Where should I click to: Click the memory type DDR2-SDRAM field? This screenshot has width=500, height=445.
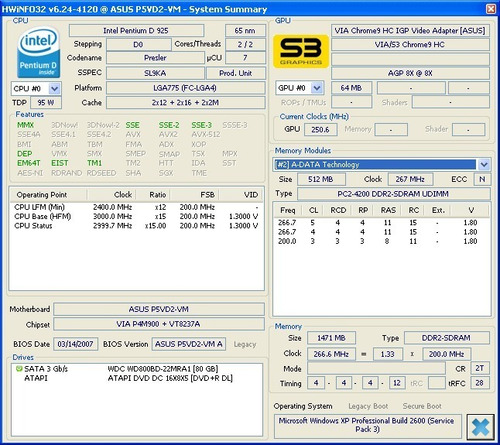(x=446, y=338)
